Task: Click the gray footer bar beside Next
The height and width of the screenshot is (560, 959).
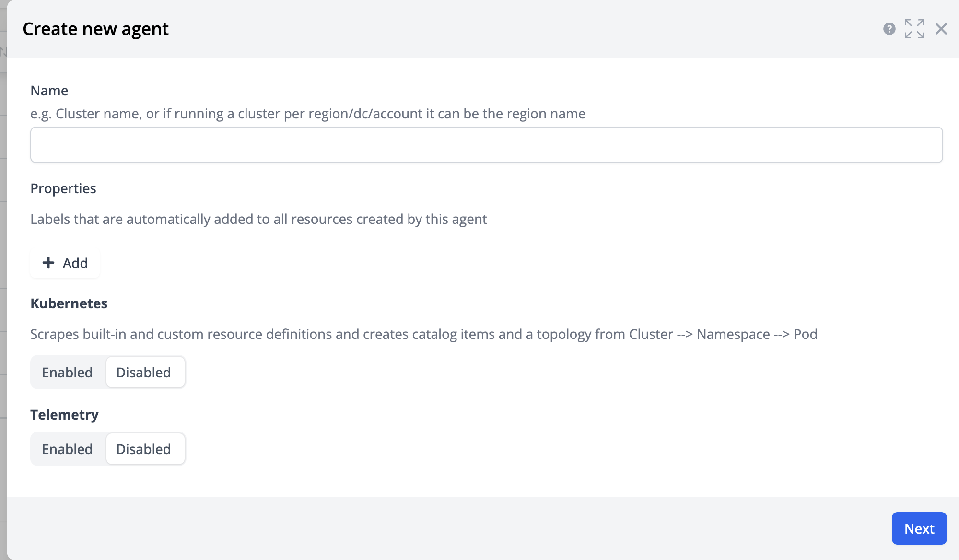Action: [432, 528]
